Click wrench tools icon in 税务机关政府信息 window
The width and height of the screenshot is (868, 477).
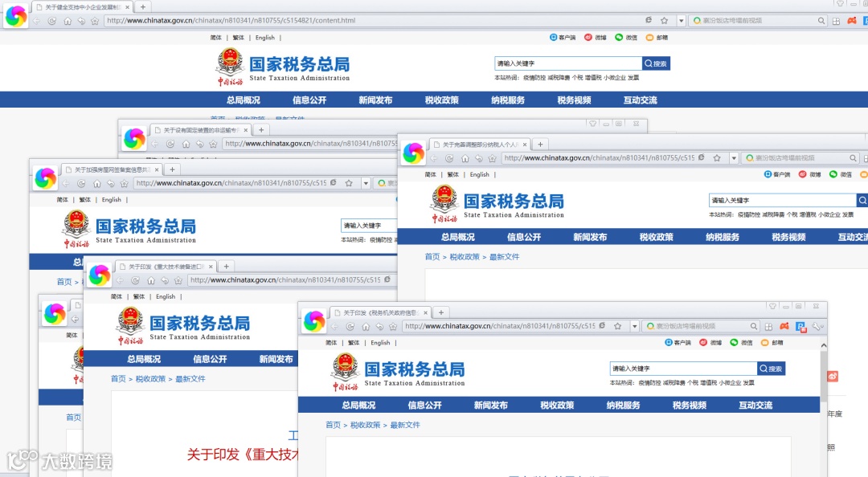817,326
